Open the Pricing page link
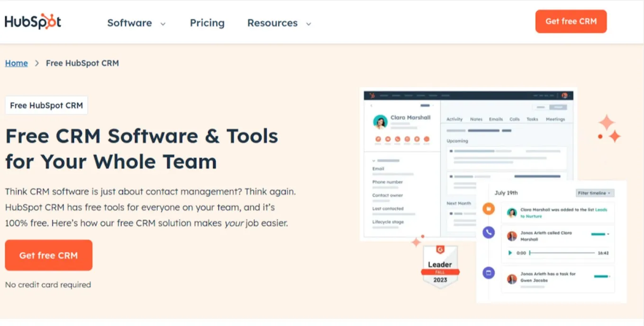Screen dimensions: 644x326 207,23
